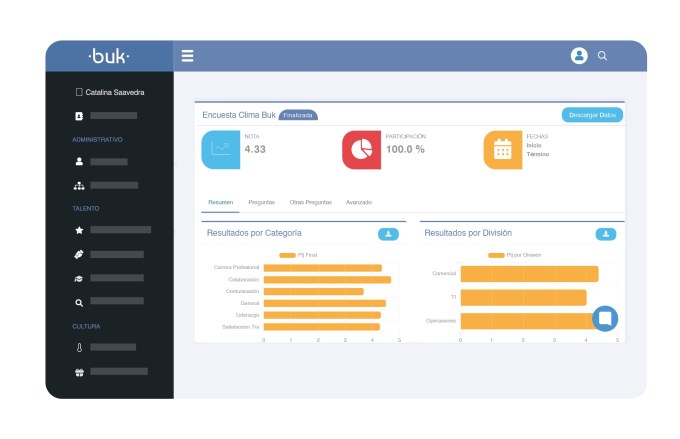
Task: Click the star icon under Talento
Action: (79, 230)
